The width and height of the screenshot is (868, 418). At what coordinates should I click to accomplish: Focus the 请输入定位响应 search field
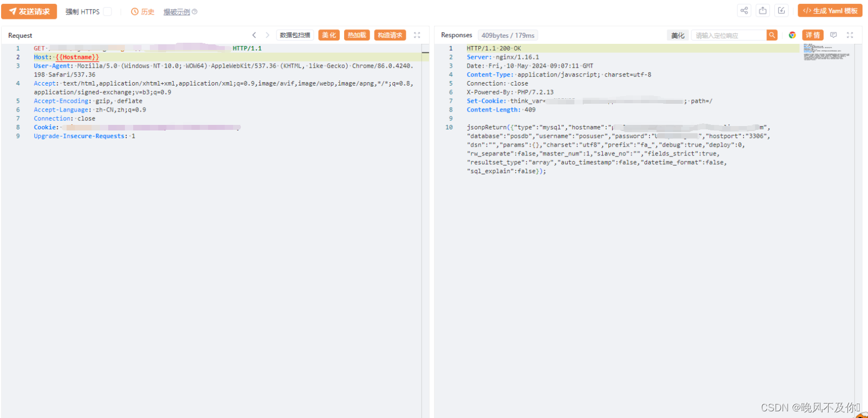[x=729, y=35]
